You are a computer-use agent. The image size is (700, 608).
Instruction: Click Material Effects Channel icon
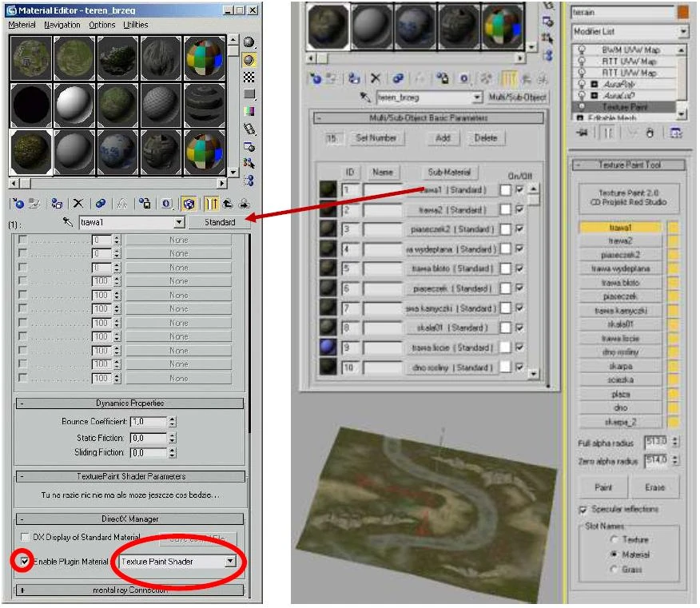point(166,204)
